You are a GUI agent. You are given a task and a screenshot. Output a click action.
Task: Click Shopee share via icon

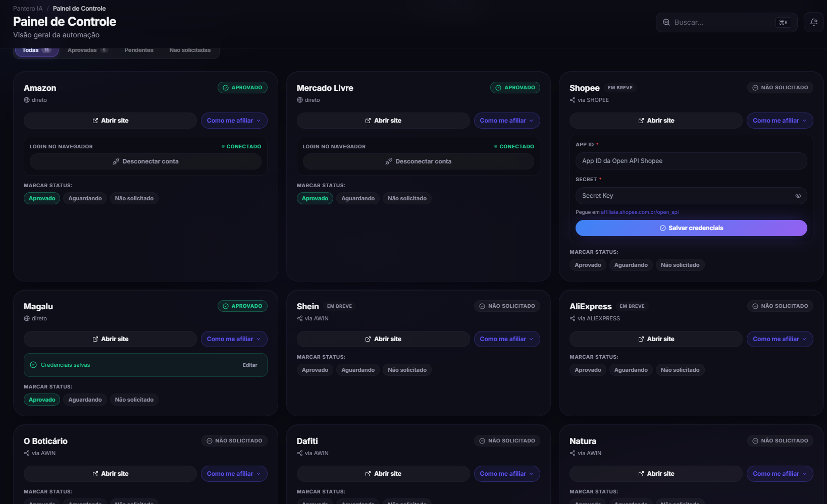[573, 100]
